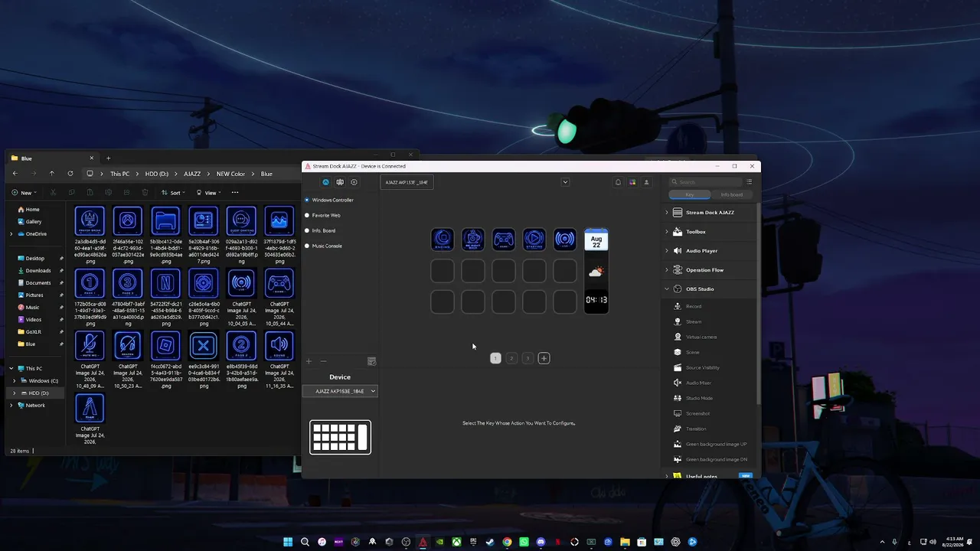Add a new deck page with plus button
The width and height of the screenshot is (980, 551).
544,358
